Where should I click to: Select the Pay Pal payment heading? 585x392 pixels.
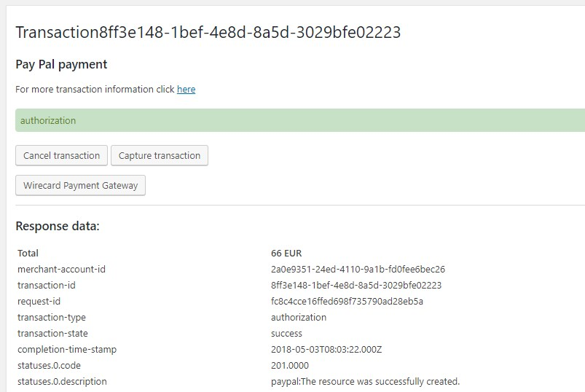[x=61, y=64]
